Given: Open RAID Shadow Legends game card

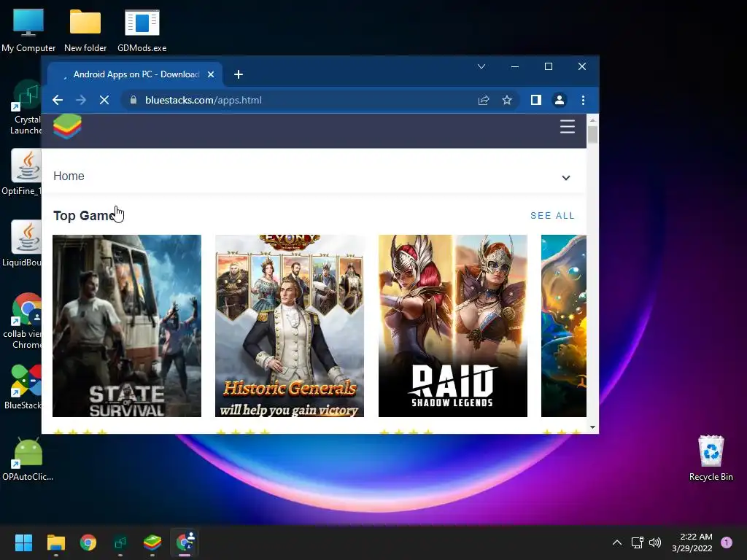Looking at the screenshot, I should [x=453, y=326].
